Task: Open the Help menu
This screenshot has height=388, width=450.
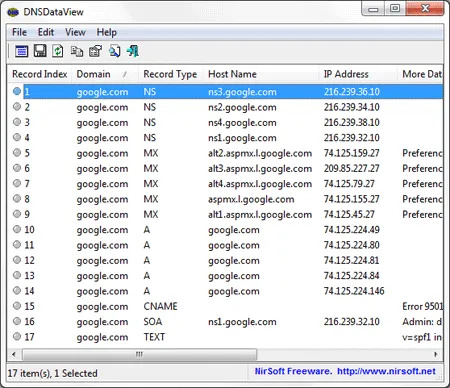Action: pos(107,32)
